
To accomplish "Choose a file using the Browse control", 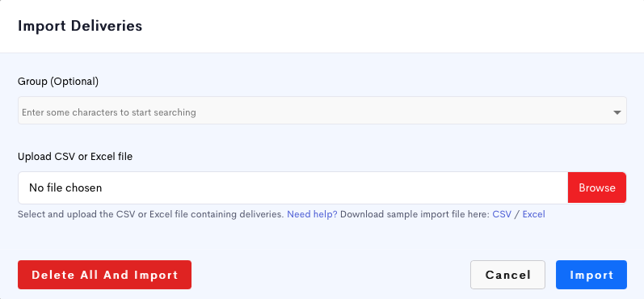I will pyautogui.click(x=597, y=187).
